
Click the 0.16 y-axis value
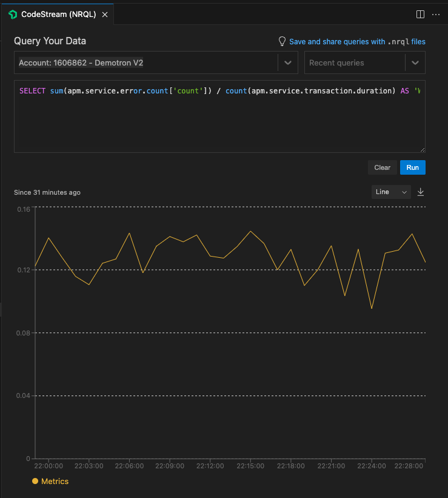pyautogui.click(x=24, y=209)
